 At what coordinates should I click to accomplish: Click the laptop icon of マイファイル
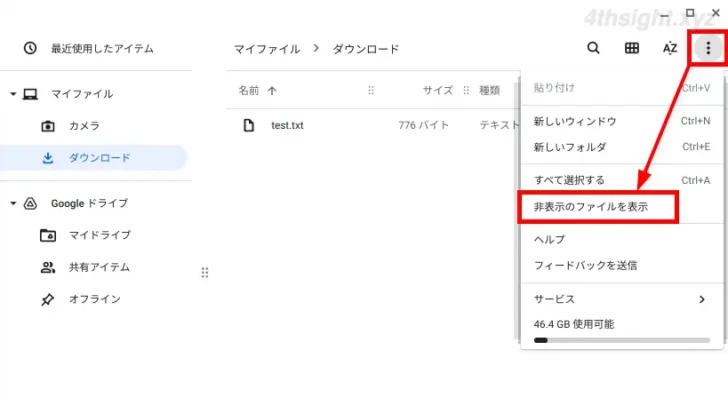[x=31, y=94]
